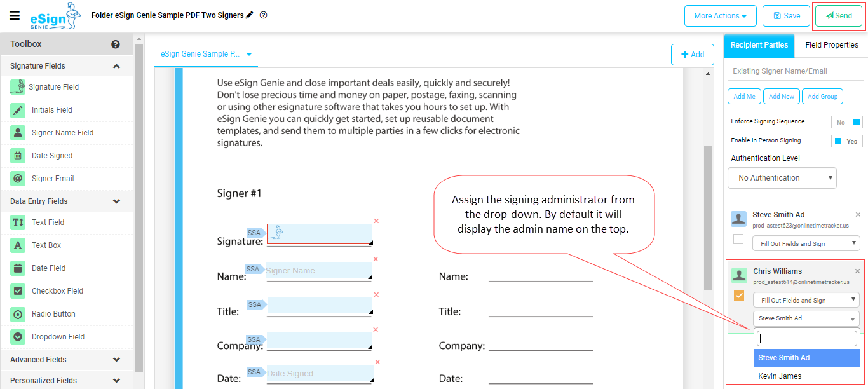Click the eSign Genie logo
Viewport: 868px width, 389px height.
tap(56, 16)
